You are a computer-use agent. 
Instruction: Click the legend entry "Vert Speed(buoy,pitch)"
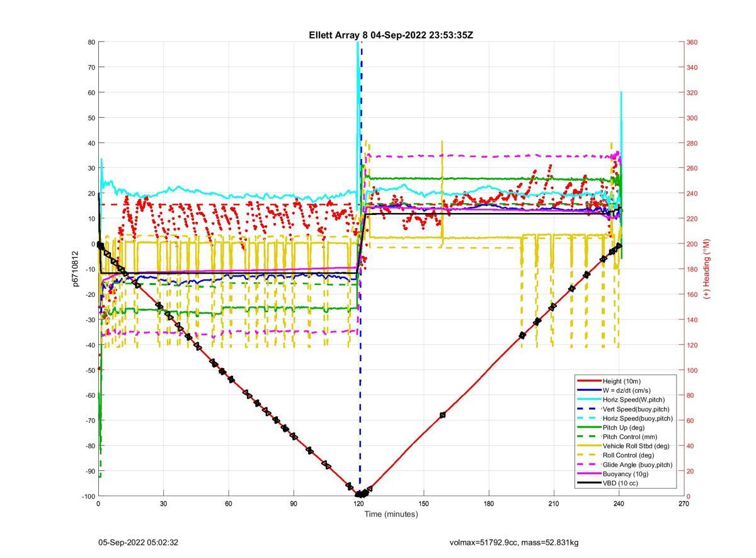coord(636,409)
